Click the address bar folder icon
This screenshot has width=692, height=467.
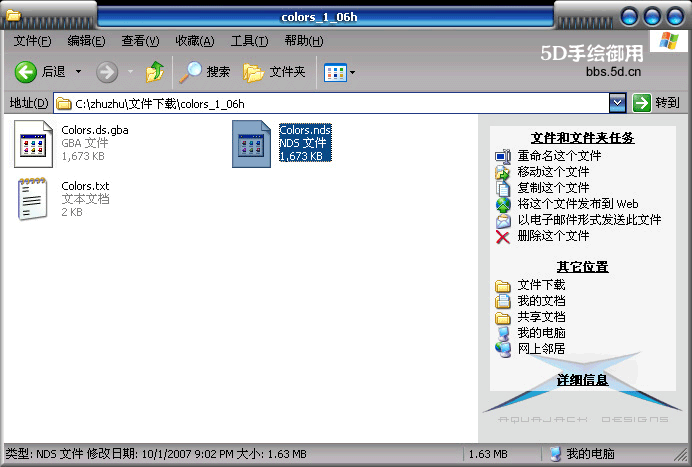coord(64,104)
